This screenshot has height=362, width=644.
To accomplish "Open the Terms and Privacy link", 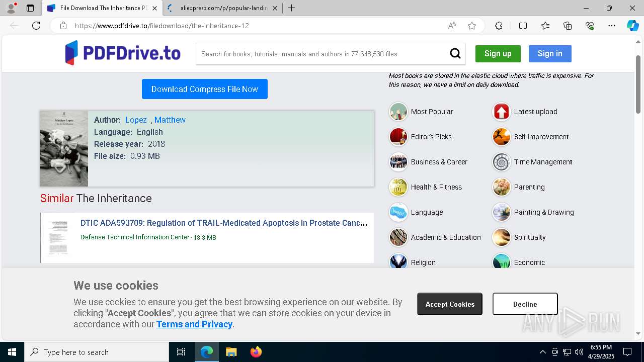I will (194, 324).
